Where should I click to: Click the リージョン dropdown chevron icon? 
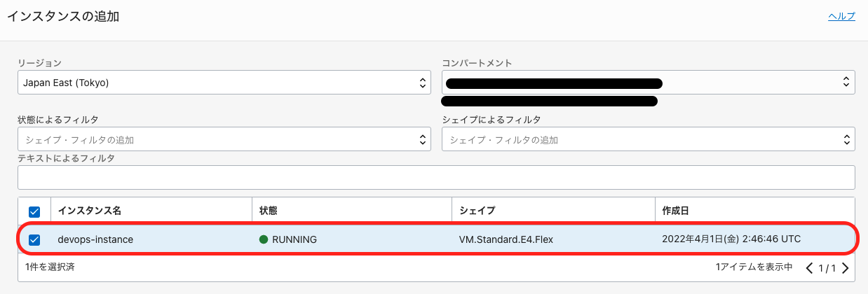[423, 83]
